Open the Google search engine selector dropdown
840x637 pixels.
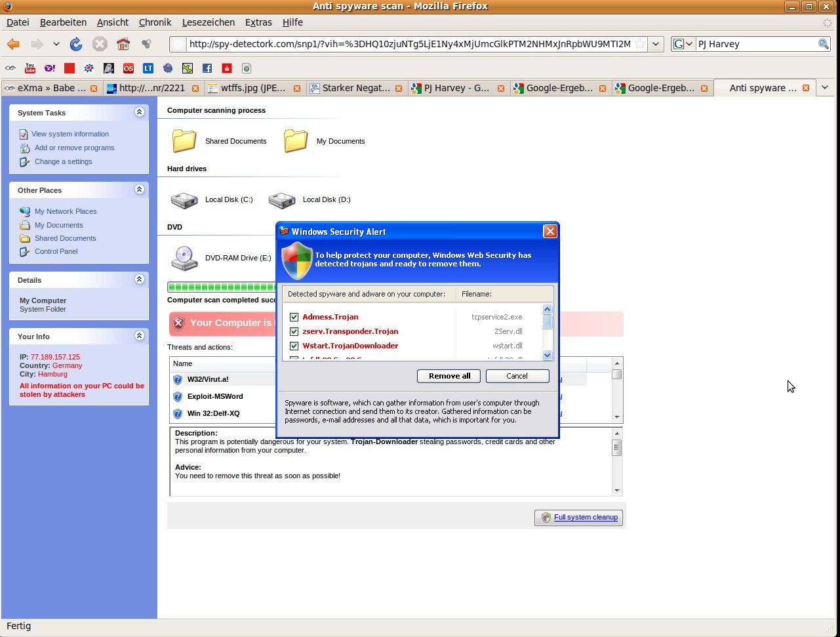(684, 44)
